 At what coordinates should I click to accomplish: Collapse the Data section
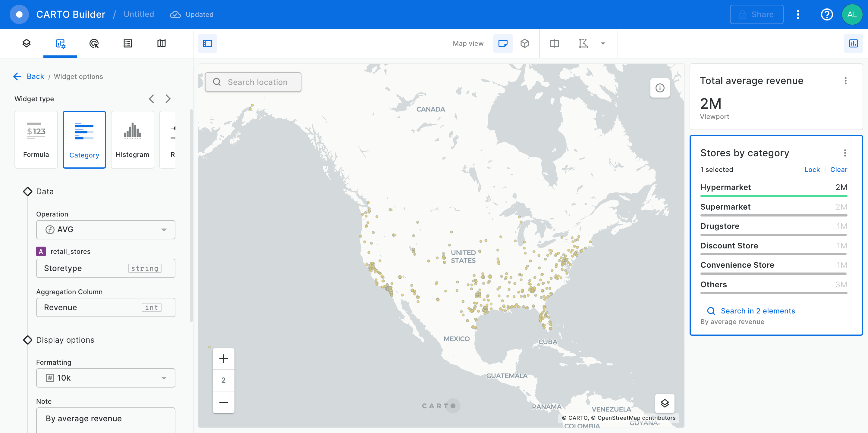(28, 191)
